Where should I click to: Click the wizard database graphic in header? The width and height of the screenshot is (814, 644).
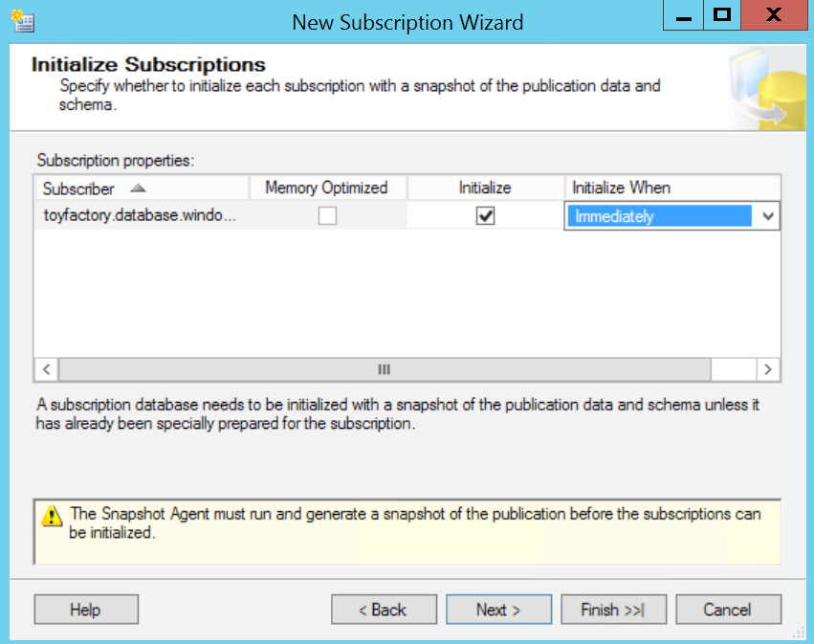(x=762, y=89)
